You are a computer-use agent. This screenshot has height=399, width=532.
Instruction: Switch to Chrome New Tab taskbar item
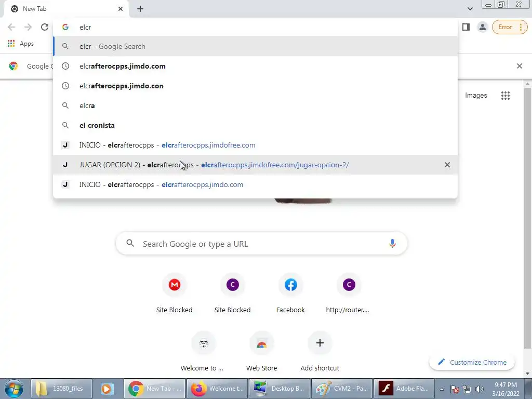pos(154,389)
